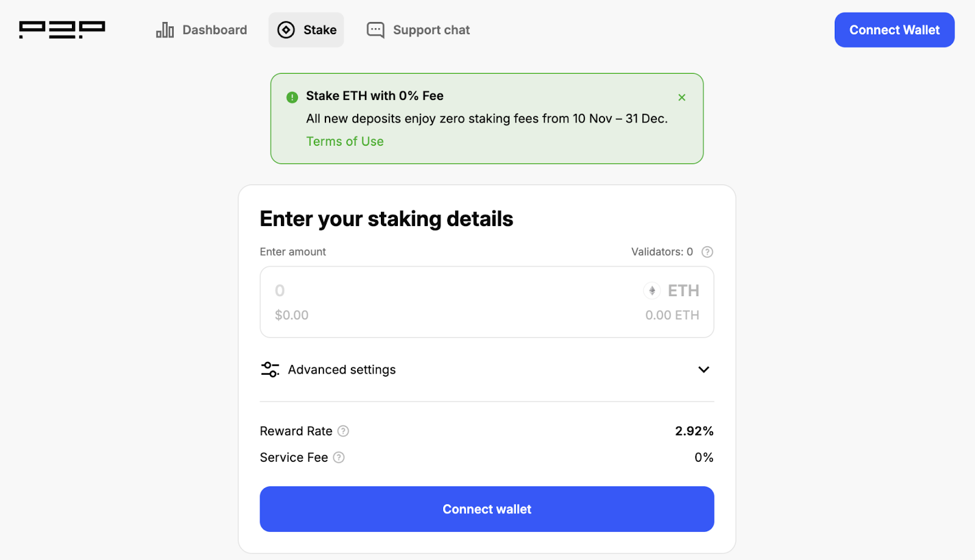
Task: Open the Dashboard tab
Action: [214, 30]
